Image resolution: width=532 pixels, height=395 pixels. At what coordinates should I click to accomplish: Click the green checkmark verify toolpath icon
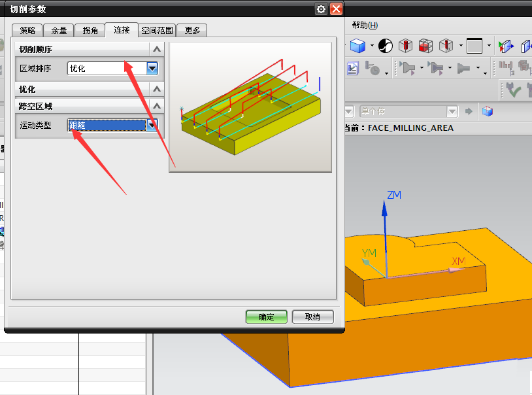click(514, 90)
